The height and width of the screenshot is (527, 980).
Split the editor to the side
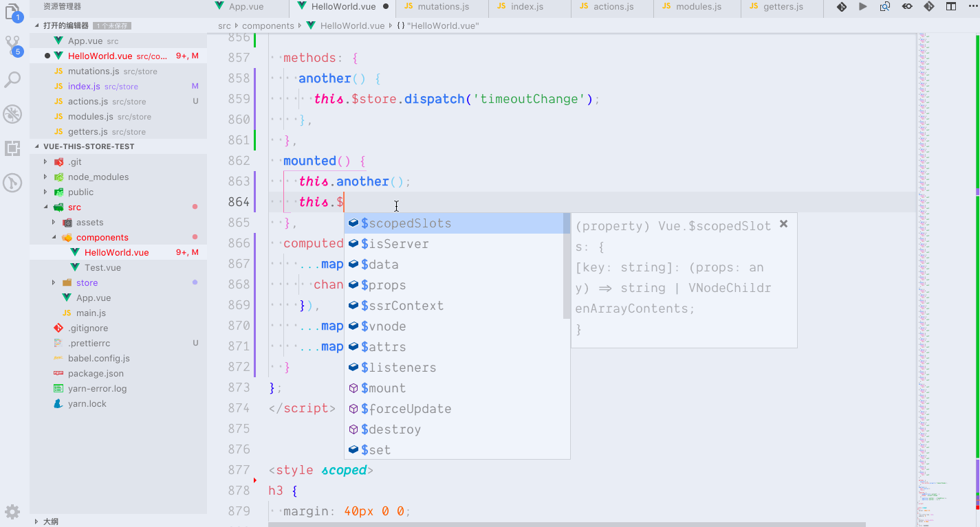[x=951, y=7]
